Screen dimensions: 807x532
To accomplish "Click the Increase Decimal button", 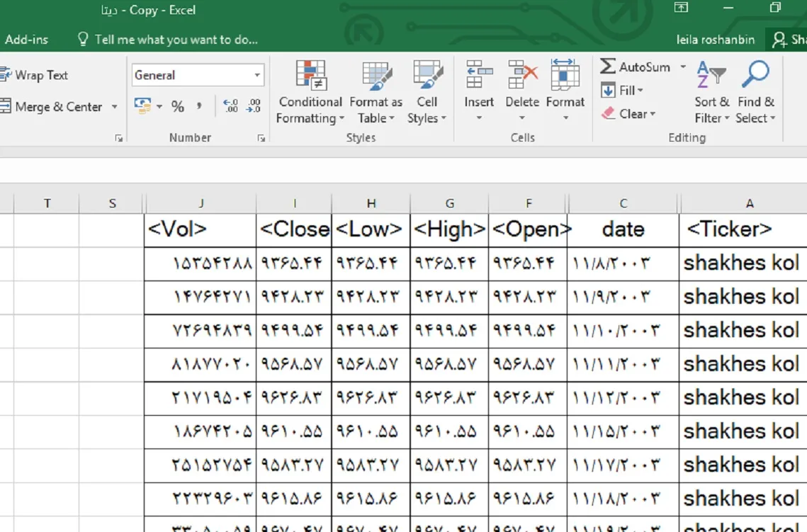I will (231, 106).
